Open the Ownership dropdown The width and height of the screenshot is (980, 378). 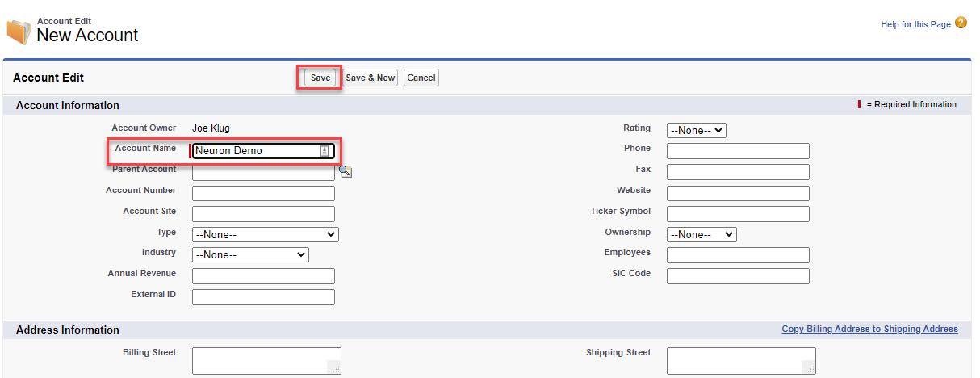pos(701,234)
